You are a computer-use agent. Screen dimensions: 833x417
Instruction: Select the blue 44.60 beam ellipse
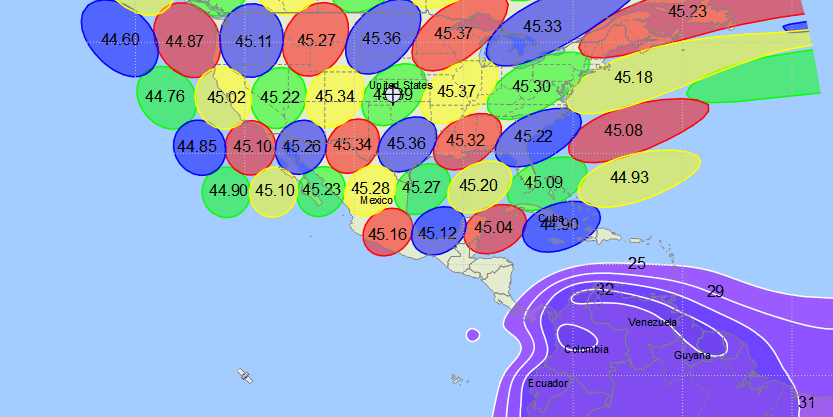[119, 39]
